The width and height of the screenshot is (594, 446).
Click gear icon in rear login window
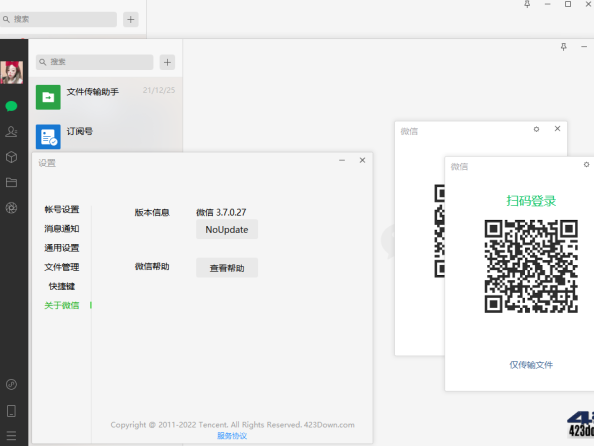(536, 129)
